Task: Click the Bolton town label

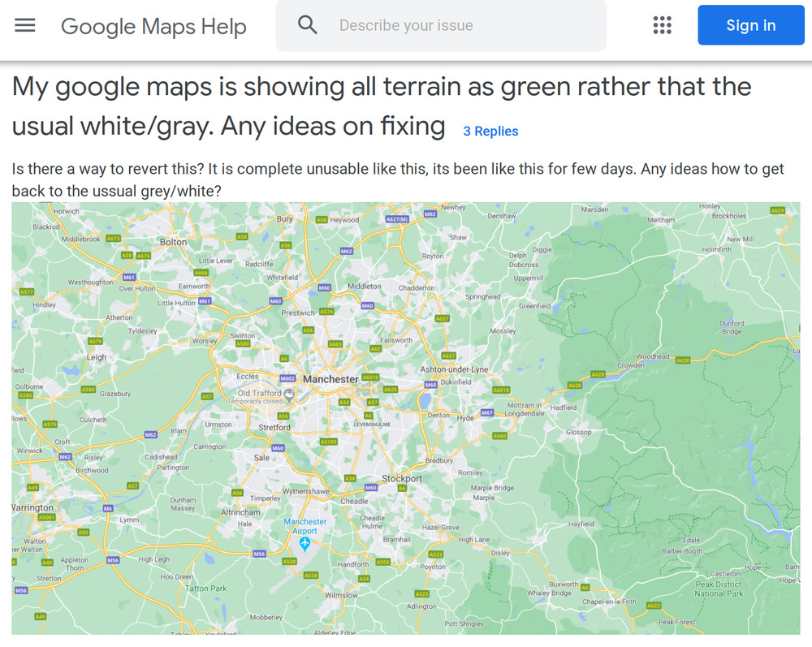Action: coord(173,242)
